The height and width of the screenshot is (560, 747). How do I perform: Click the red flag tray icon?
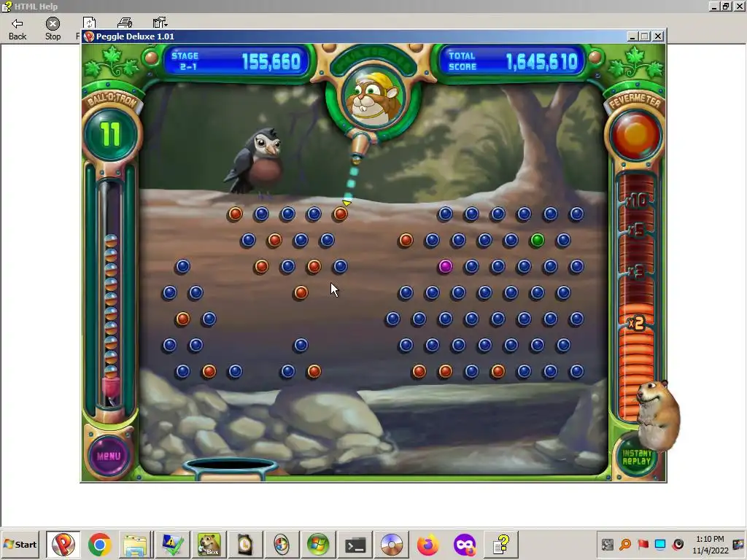[643, 544]
